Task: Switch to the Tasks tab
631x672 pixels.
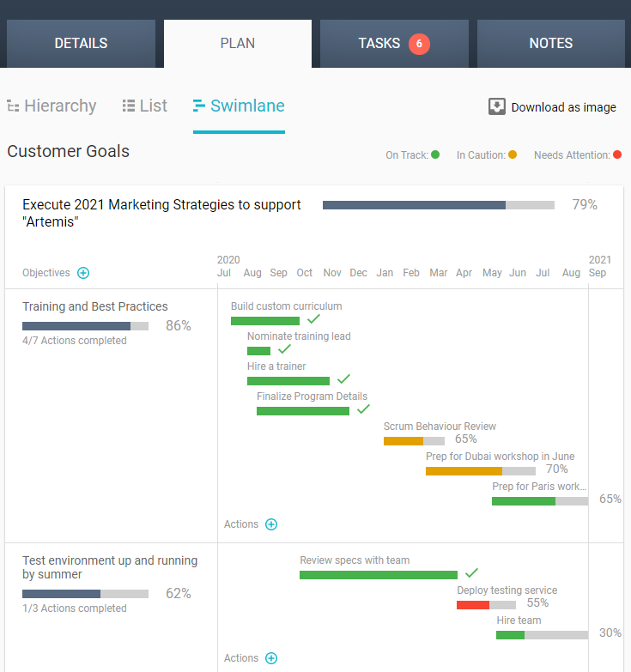Action: 379,44
